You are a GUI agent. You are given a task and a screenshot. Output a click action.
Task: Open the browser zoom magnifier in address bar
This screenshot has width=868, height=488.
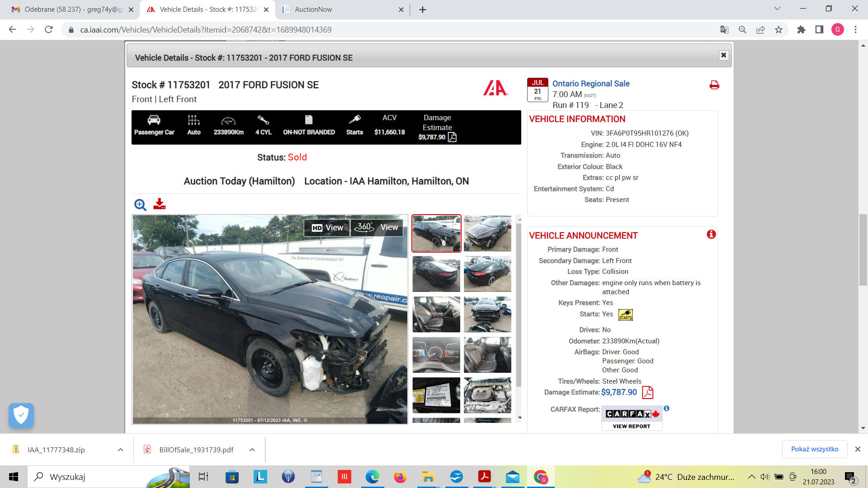point(742,30)
